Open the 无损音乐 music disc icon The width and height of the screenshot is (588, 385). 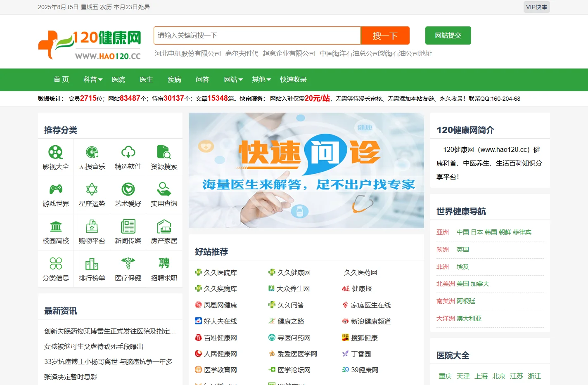click(92, 152)
